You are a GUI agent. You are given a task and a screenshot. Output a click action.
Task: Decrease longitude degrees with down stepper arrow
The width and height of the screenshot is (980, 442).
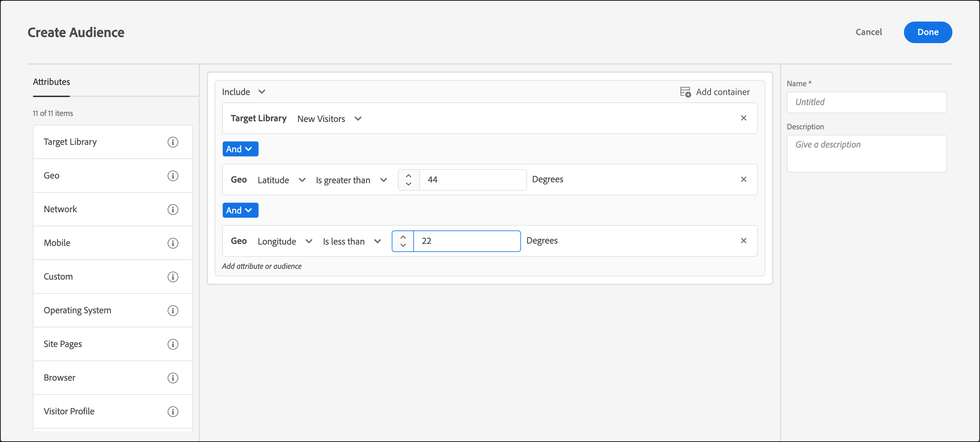pos(403,245)
